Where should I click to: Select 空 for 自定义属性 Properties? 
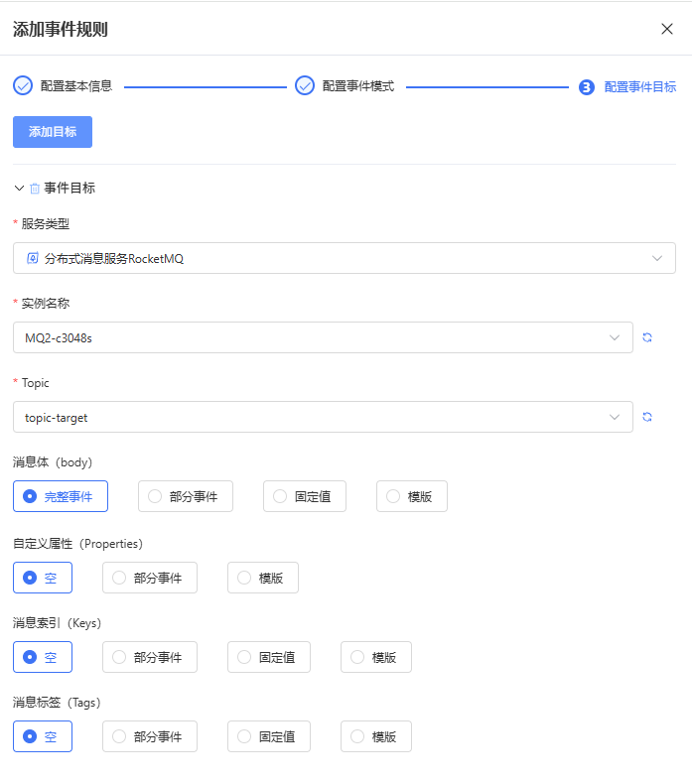[x=43, y=578]
